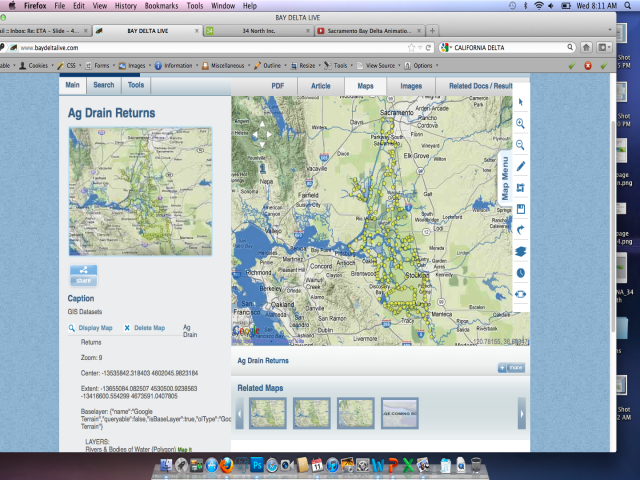Image resolution: width=640 pixels, height=480 pixels.
Task: Open the Resize toolbar dropdown
Action: click(306, 65)
